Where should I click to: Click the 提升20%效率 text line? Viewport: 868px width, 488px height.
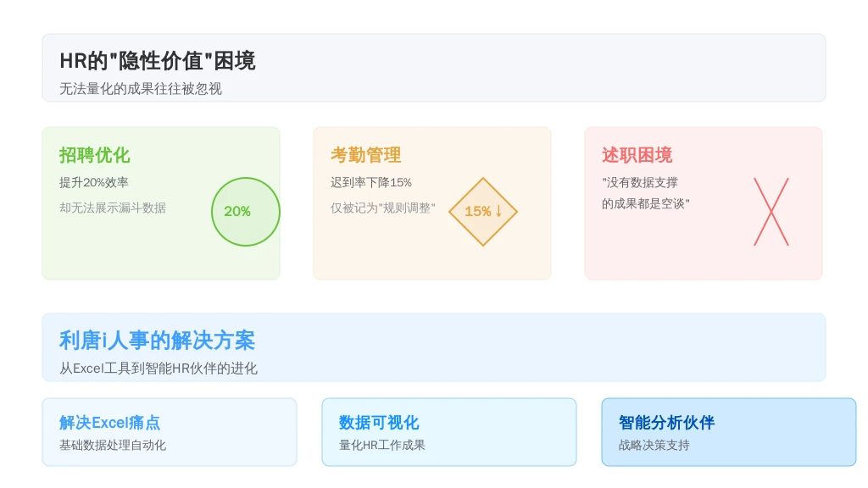(94, 183)
